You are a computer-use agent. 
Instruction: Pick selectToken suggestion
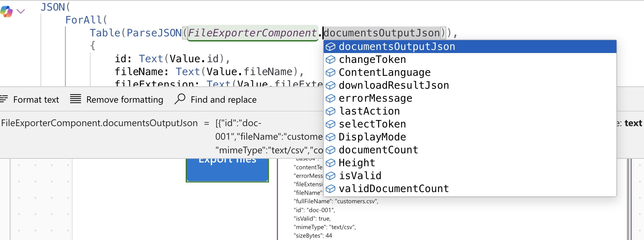(470, 124)
